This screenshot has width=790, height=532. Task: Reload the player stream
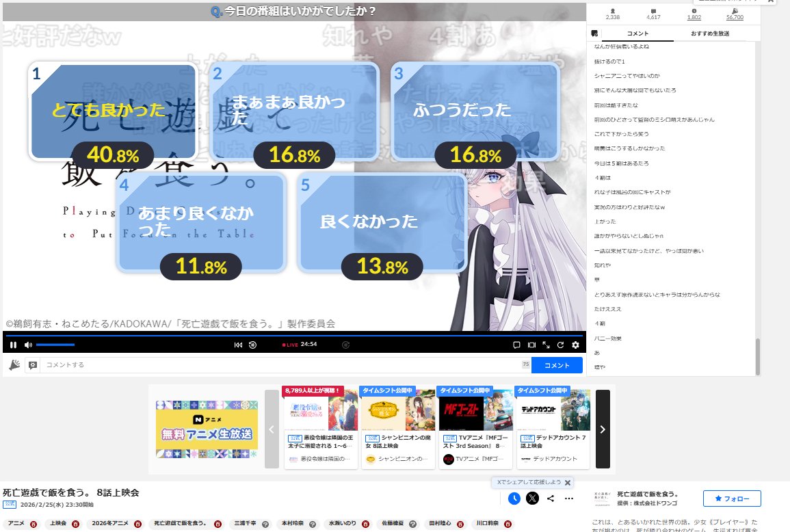pyautogui.click(x=560, y=345)
